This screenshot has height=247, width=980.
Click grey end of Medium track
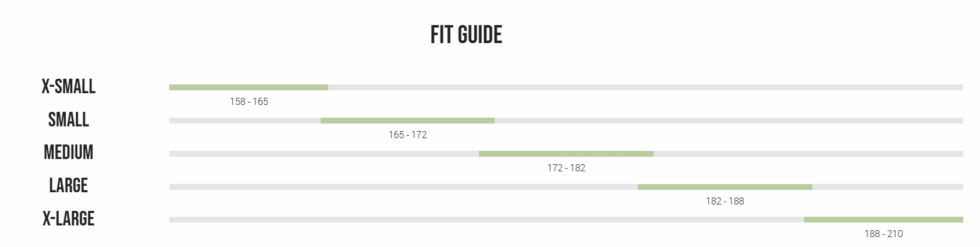[808, 154]
